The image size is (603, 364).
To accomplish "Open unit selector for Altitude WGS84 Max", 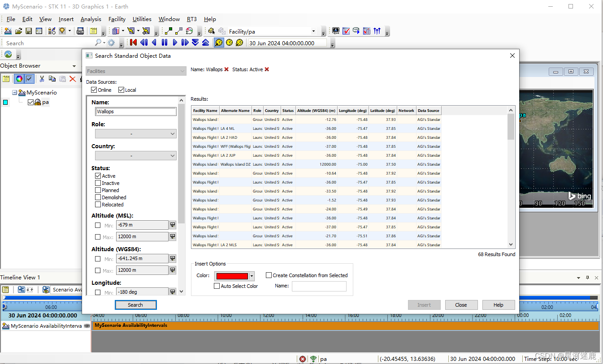I will point(172,270).
